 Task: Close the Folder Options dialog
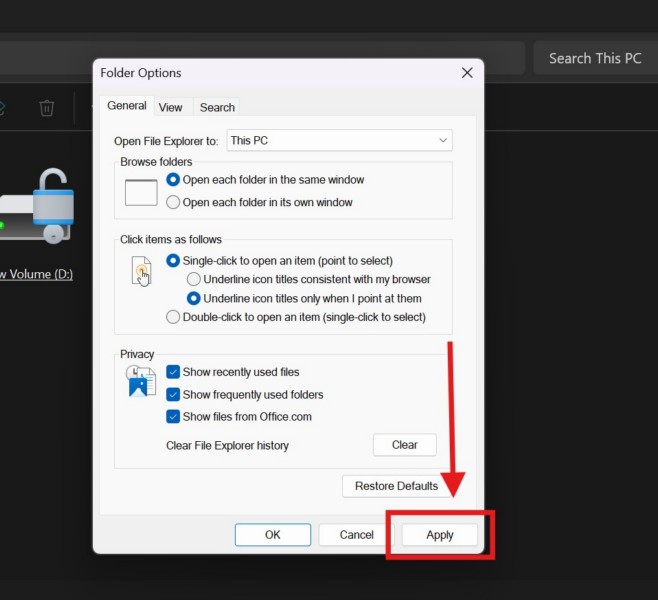point(467,73)
